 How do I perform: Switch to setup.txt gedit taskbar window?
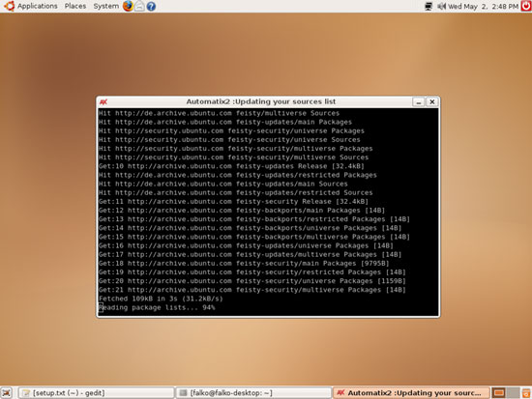coord(96,393)
